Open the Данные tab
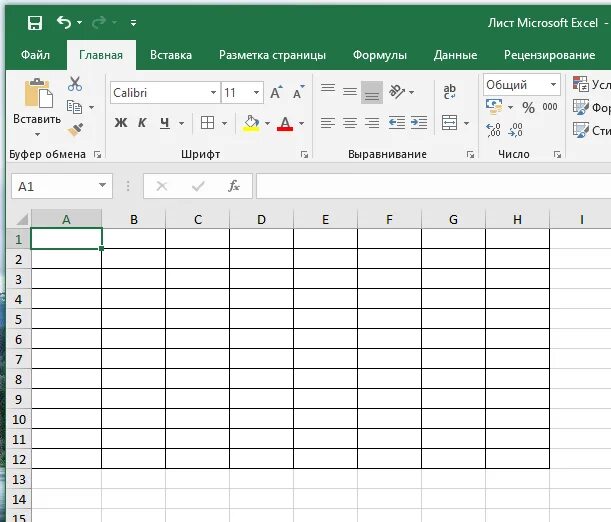This screenshot has height=522, width=611. coord(455,55)
